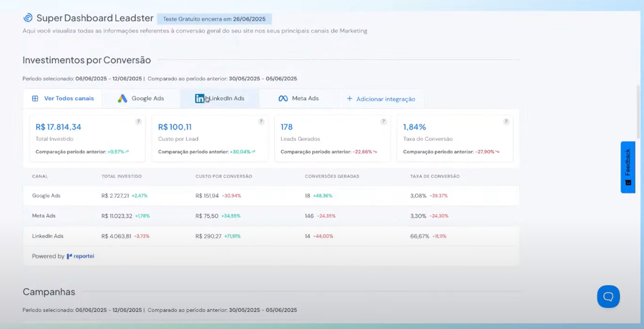Select the Google Ads table row
644x329 pixels.
pos(271,196)
